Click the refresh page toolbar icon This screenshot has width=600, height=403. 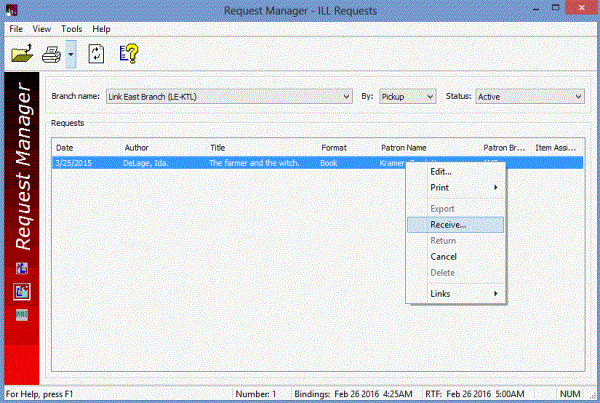(x=97, y=54)
